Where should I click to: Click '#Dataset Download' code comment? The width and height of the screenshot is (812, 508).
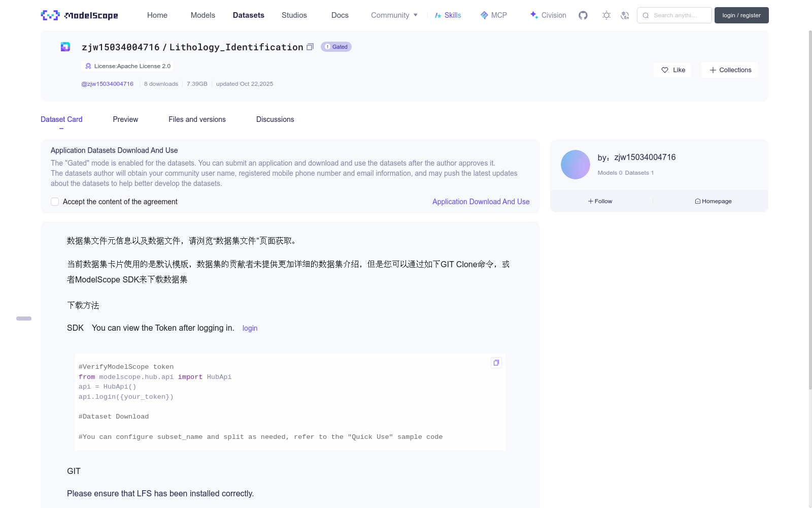click(x=114, y=417)
